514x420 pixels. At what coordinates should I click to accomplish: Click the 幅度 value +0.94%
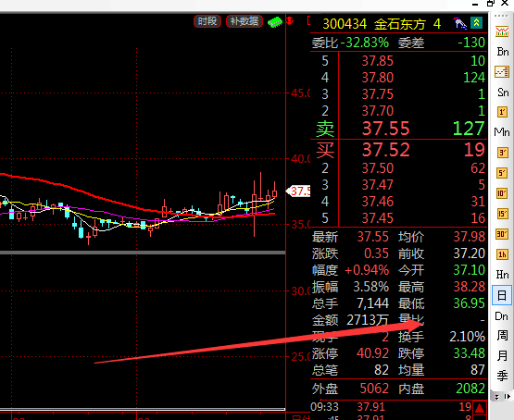[367, 270]
